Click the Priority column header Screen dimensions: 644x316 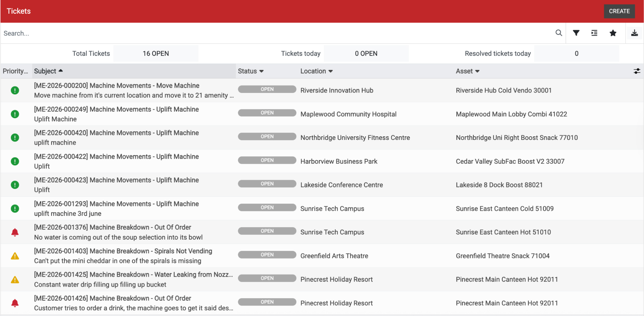[x=15, y=71]
